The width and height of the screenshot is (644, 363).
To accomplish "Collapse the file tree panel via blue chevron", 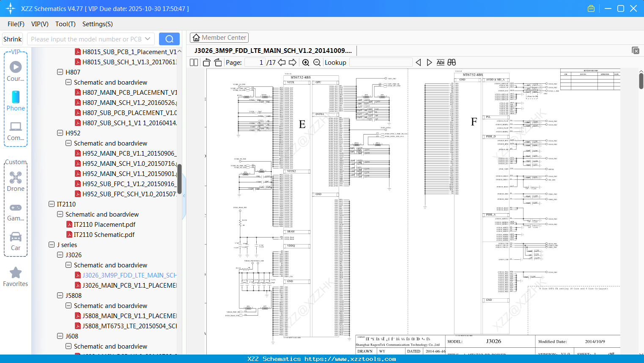I will click(x=184, y=195).
